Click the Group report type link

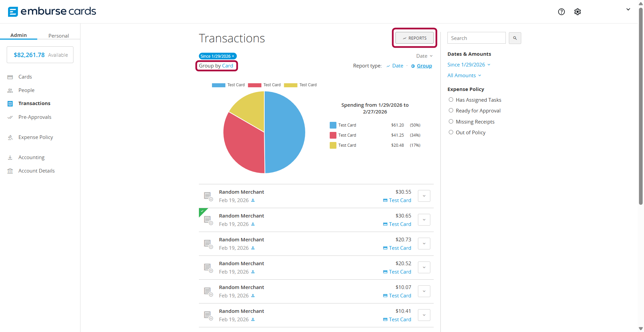tap(424, 66)
